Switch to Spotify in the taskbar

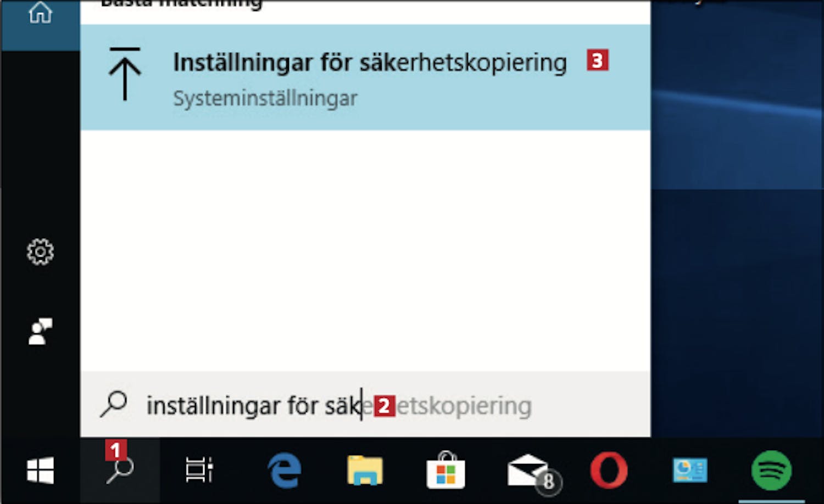click(771, 471)
